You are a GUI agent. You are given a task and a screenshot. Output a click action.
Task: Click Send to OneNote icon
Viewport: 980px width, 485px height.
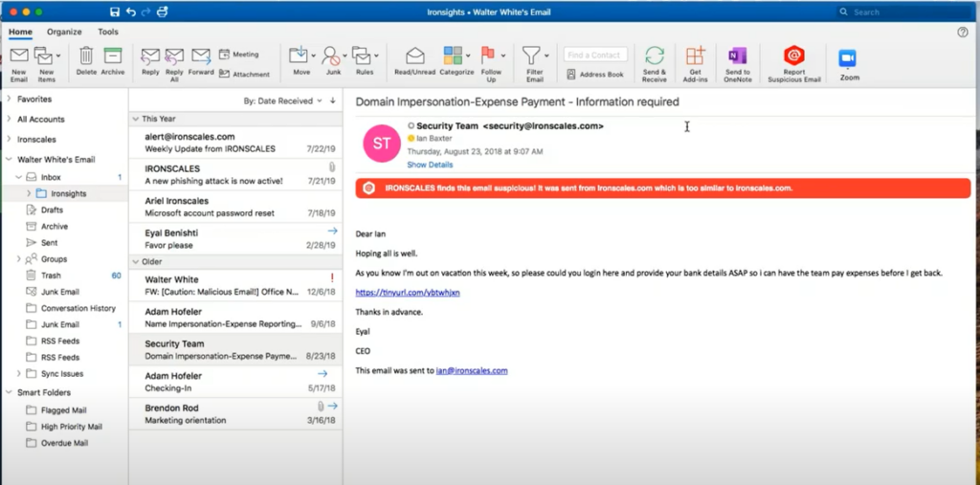[x=738, y=55]
